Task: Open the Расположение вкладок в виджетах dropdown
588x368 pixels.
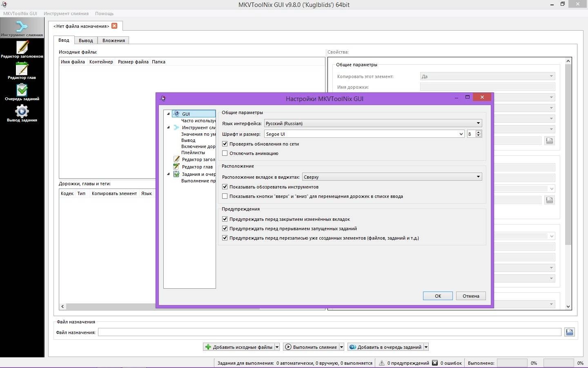Action: click(392, 177)
